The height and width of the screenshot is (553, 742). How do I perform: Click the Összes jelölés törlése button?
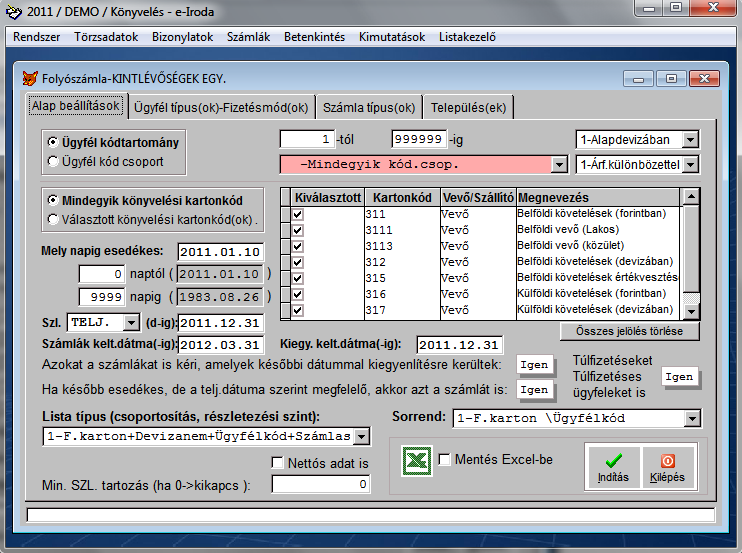(630, 330)
